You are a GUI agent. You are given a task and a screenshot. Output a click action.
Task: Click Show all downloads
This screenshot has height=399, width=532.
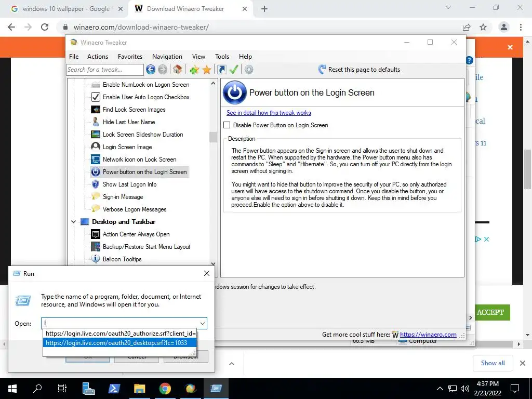tap(493, 363)
